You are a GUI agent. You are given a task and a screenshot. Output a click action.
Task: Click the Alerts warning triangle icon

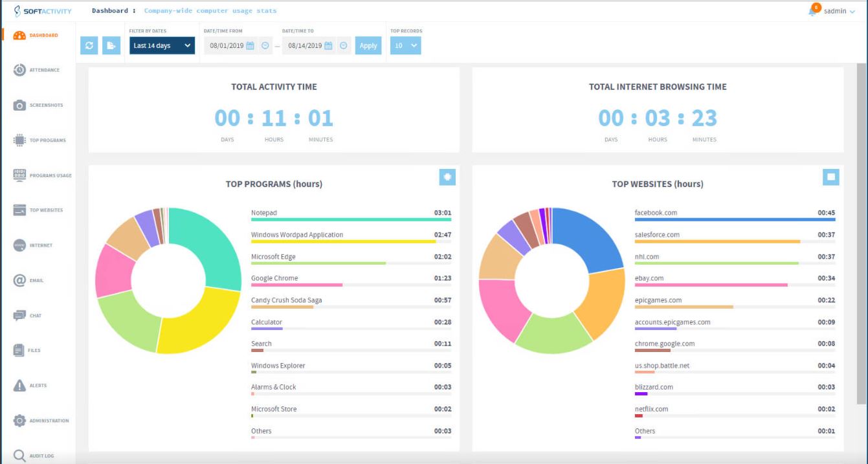[19, 386]
